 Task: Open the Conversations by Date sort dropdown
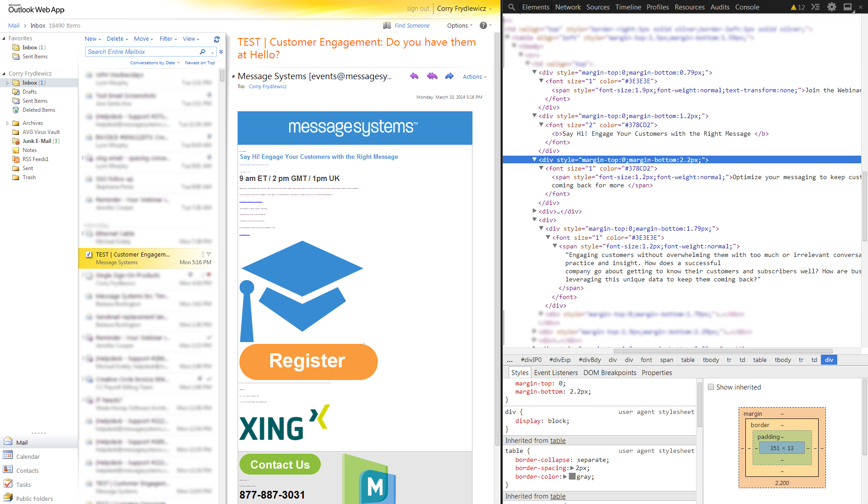[155, 63]
